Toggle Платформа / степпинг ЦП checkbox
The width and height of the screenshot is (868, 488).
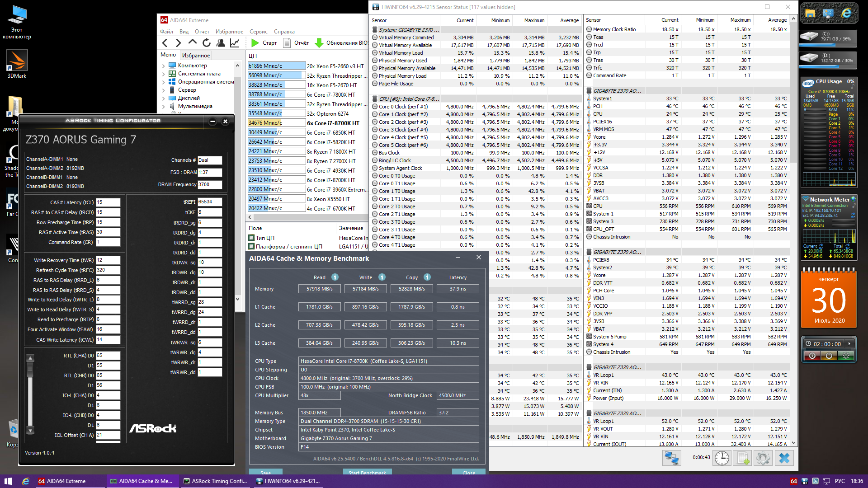tap(251, 246)
